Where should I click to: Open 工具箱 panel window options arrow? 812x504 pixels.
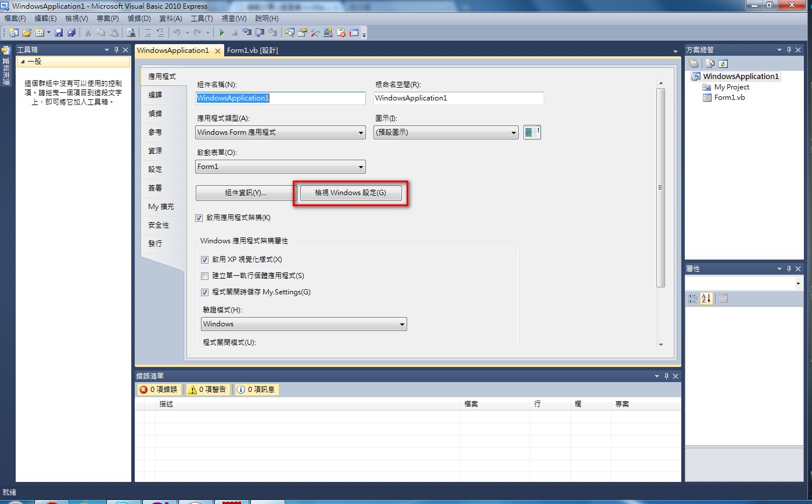click(107, 51)
